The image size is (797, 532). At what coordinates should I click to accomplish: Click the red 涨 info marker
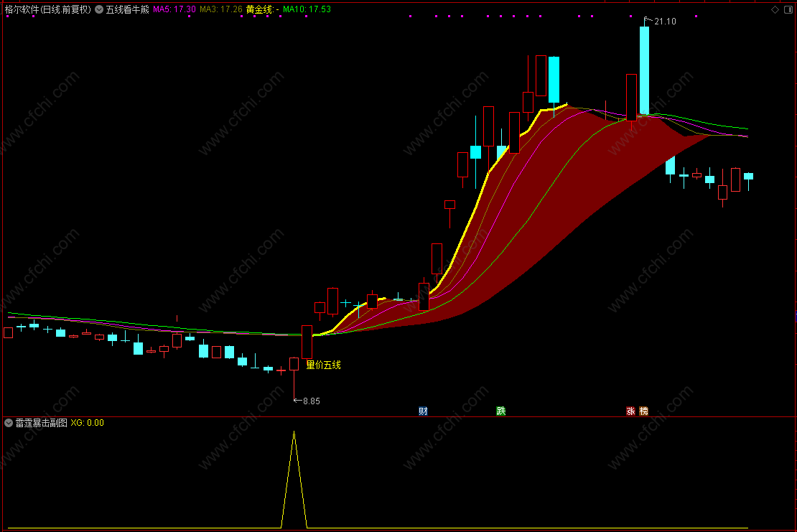[631, 411]
